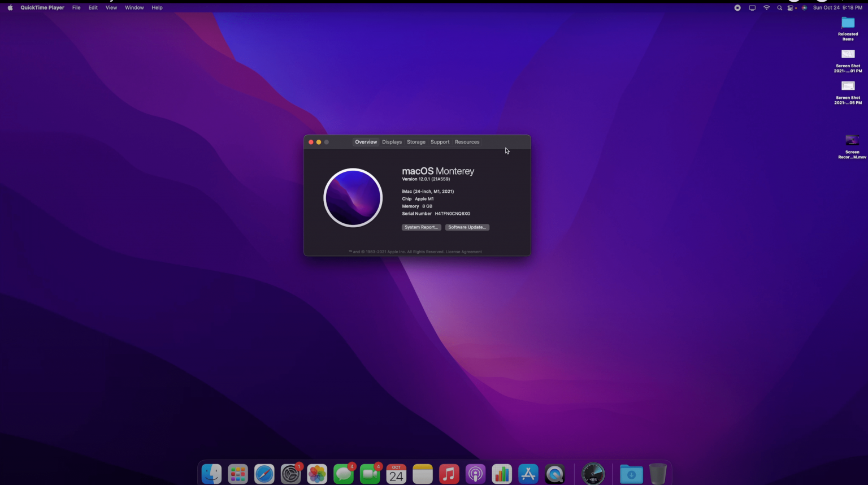Open the Messages app
Viewport: 868px width, 485px height.
coord(344,474)
